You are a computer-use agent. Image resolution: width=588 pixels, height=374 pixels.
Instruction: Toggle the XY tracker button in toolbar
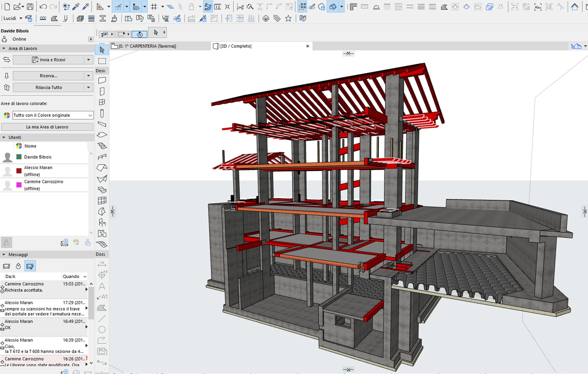(136, 7)
